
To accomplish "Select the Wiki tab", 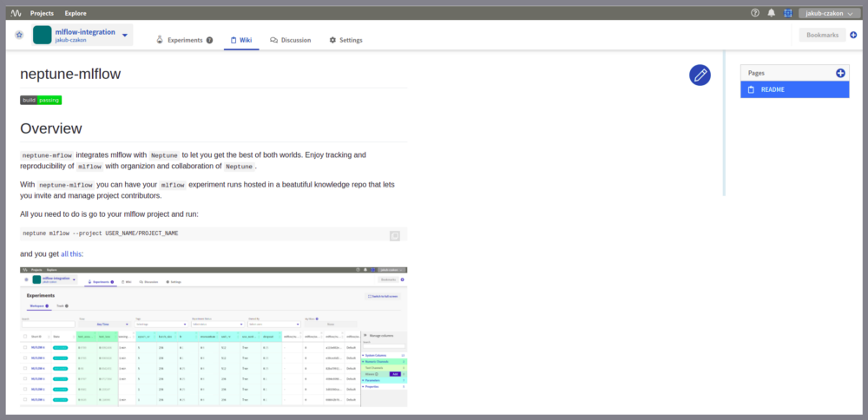I will (x=241, y=40).
